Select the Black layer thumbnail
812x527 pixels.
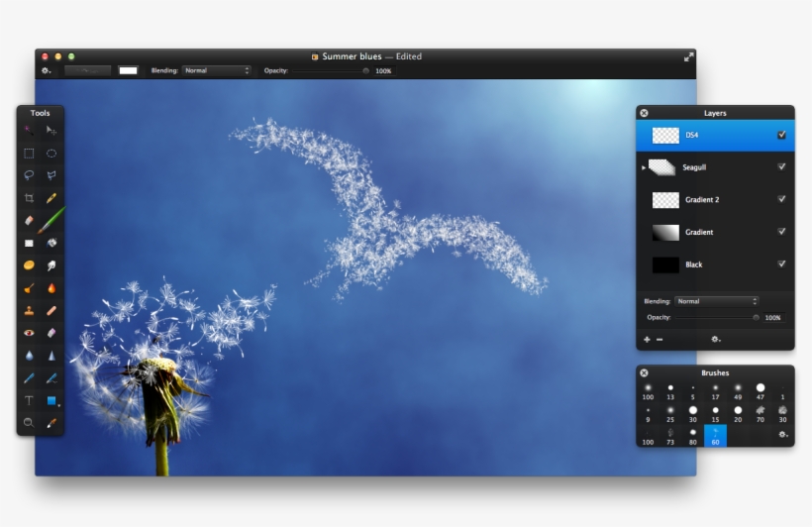point(665,264)
